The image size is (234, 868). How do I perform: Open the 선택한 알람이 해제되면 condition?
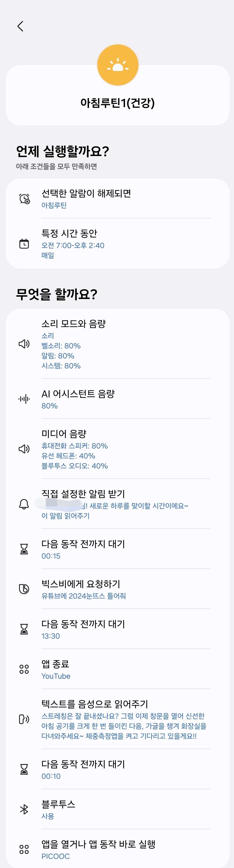click(86, 194)
